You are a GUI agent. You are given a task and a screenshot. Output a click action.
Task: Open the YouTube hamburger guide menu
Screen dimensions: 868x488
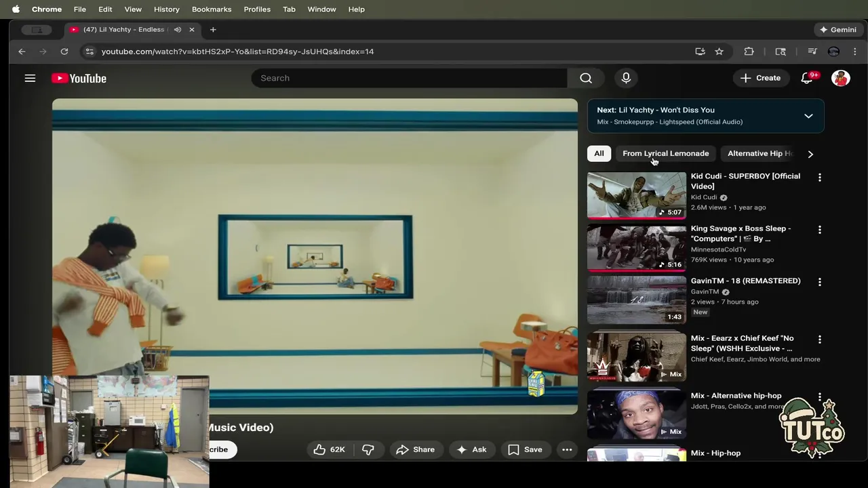30,78
